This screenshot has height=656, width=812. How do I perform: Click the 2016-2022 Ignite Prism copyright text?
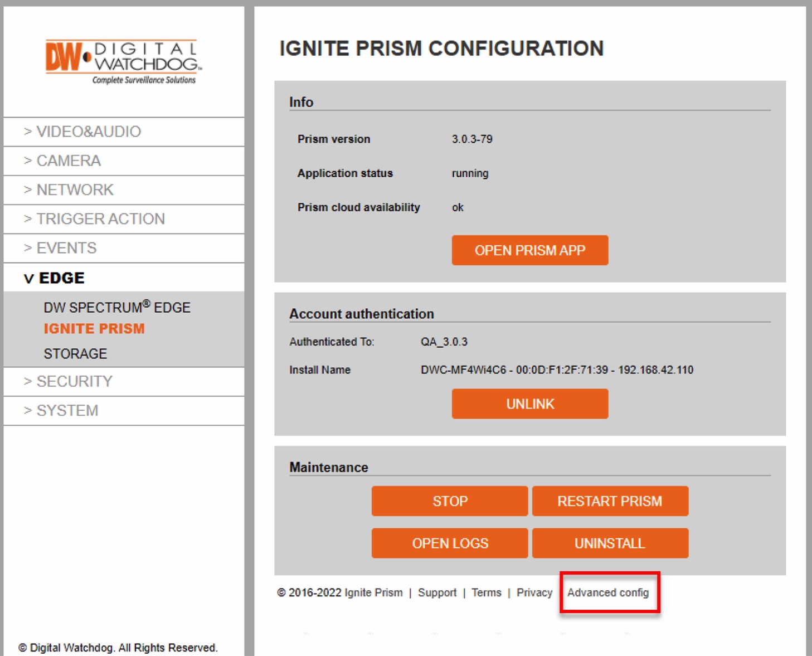339,592
